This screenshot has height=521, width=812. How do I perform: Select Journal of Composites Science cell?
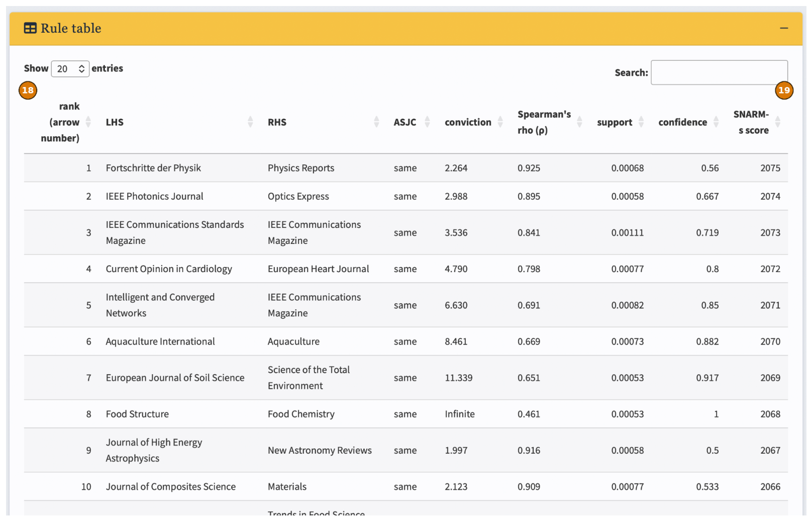(170, 486)
